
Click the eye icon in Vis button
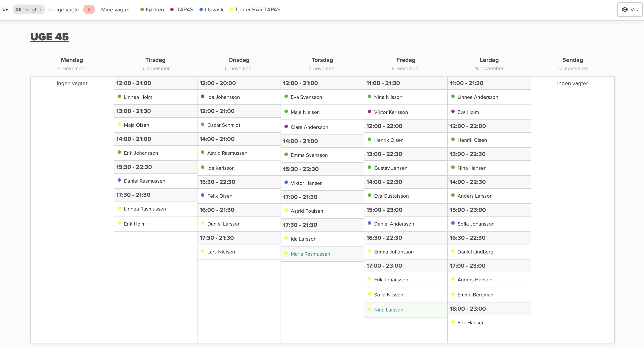(x=625, y=9)
